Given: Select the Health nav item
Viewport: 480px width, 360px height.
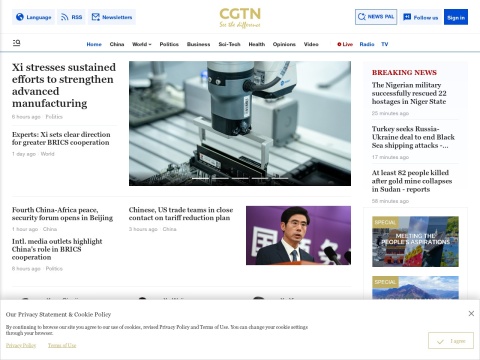Looking at the screenshot, I should coord(257,44).
